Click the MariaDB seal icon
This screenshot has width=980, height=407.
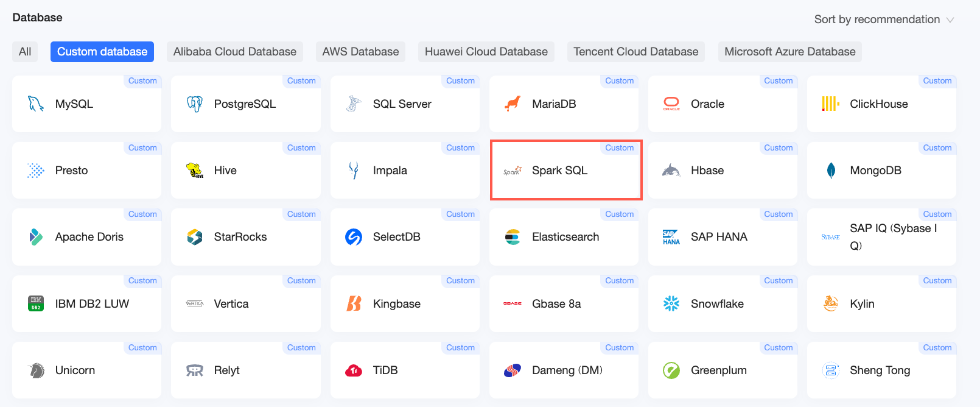tap(513, 104)
